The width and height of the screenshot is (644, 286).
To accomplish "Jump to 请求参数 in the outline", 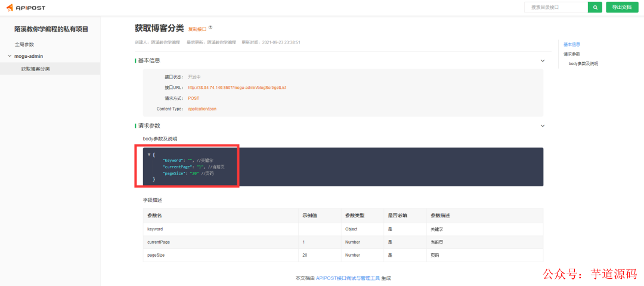I will click(x=571, y=54).
